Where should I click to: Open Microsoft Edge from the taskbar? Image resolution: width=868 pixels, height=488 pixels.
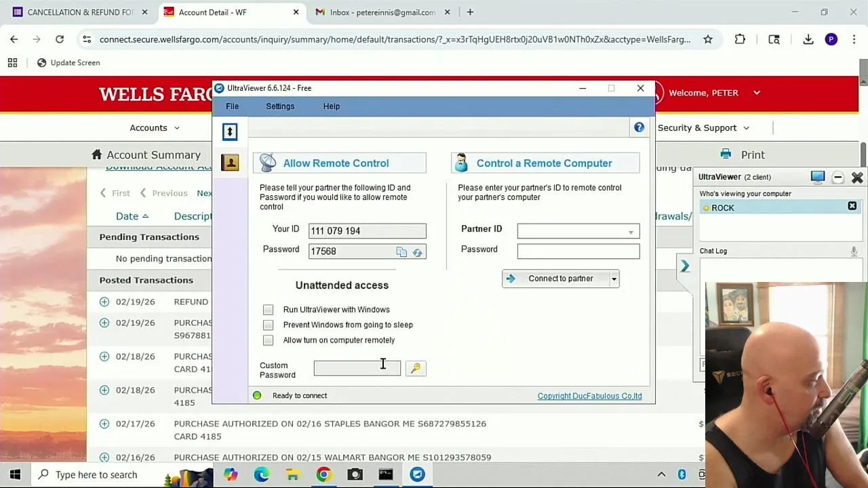(x=262, y=474)
